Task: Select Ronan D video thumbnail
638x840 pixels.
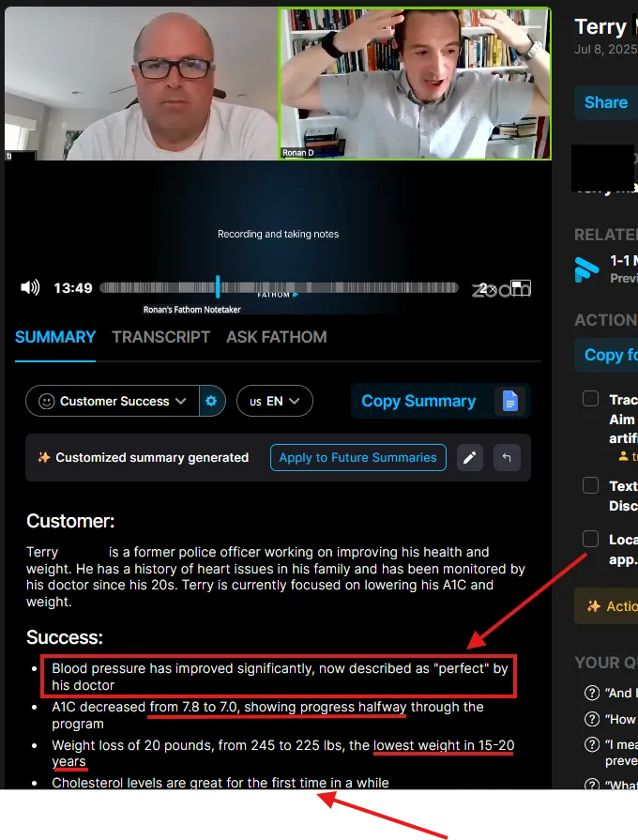Action: pyautogui.click(x=415, y=84)
